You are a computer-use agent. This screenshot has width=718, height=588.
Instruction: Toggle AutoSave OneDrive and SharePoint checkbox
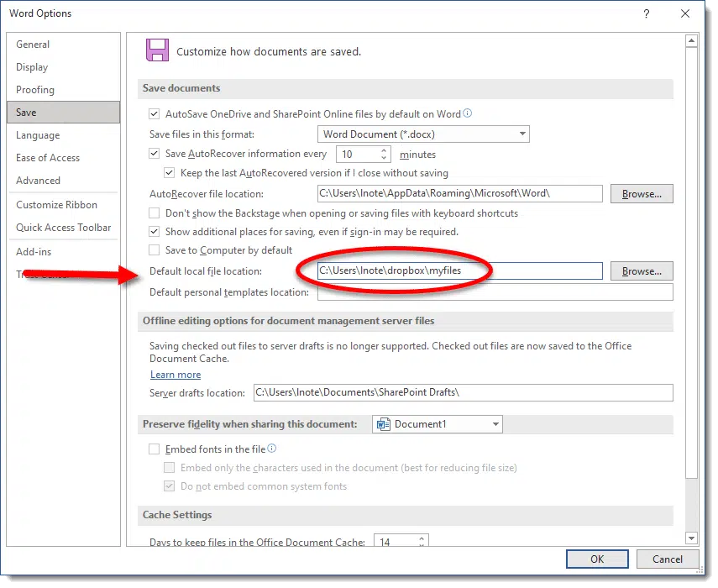155,114
